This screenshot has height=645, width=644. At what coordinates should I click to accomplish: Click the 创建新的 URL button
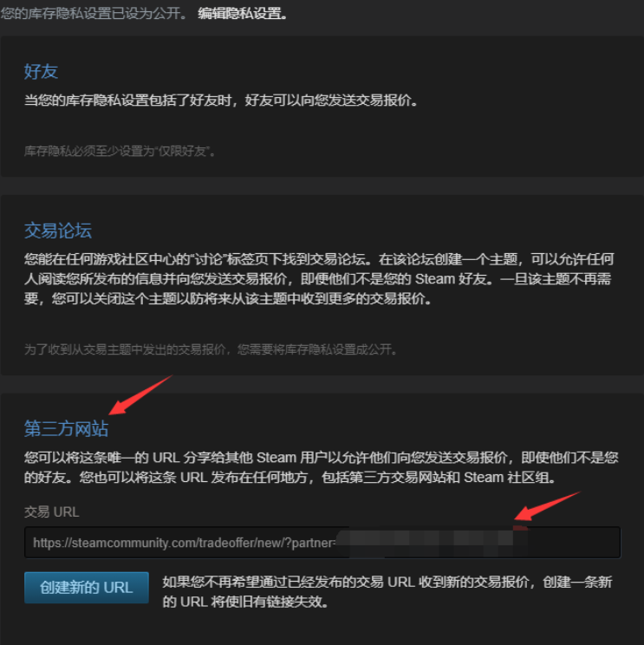click(x=87, y=588)
